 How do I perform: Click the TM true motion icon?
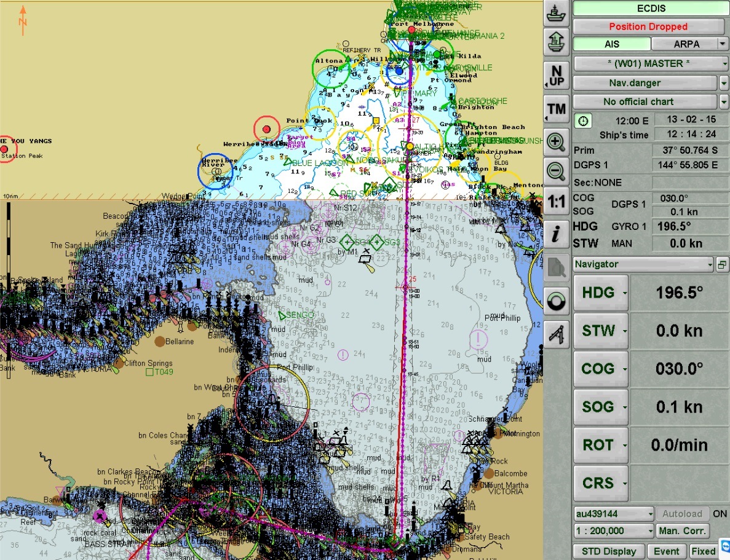(x=556, y=109)
